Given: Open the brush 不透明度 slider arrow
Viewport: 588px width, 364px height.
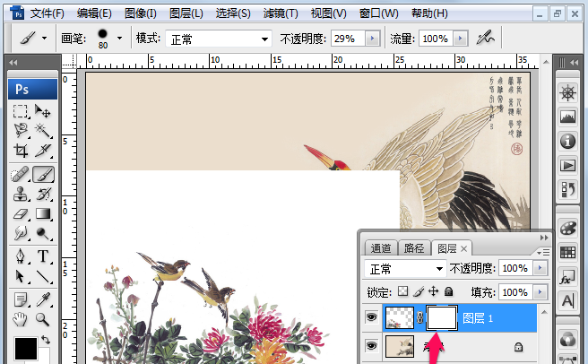Looking at the screenshot, I should [372, 39].
